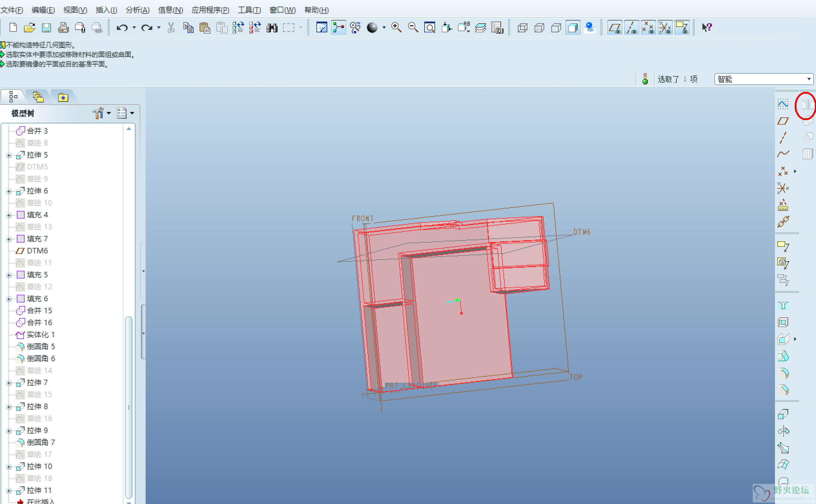Open the 智能 selection filter dropdown
The image size is (816, 504).
coord(808,79)
